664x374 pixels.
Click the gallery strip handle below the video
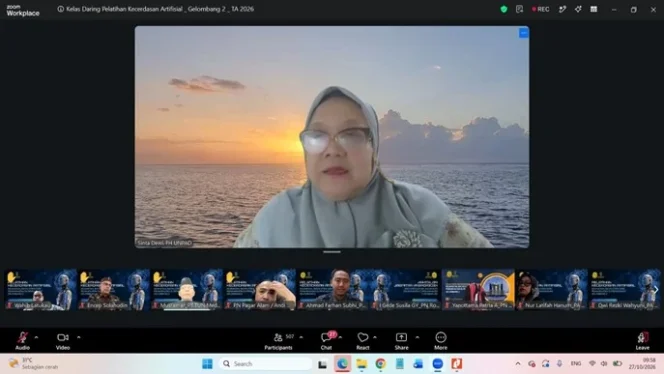pos(332,252)
